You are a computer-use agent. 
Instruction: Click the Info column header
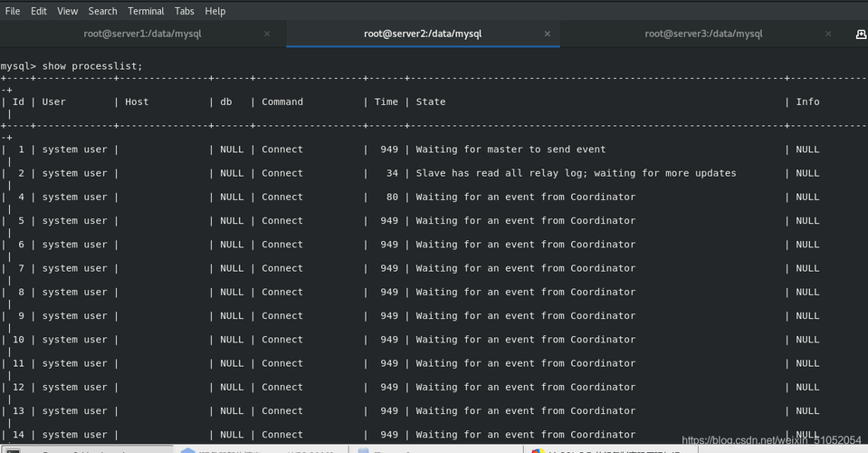(x=807, y=101)
